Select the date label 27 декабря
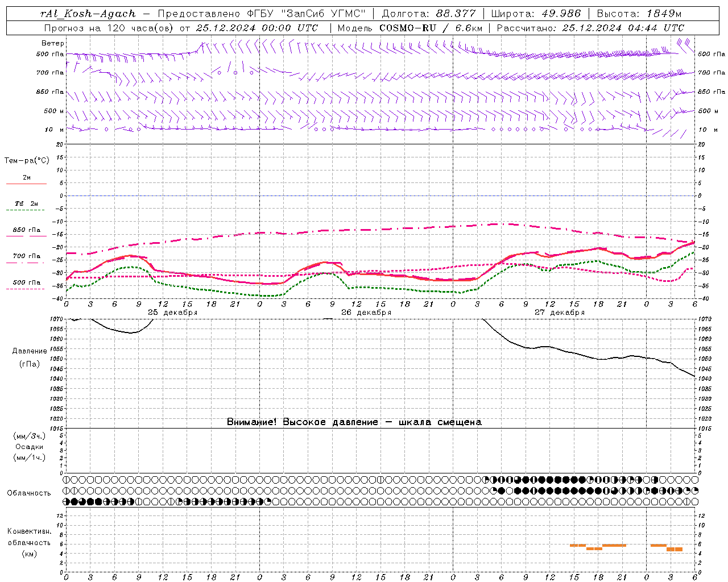This screenshot has width=728, height=582. pos(559,313)
